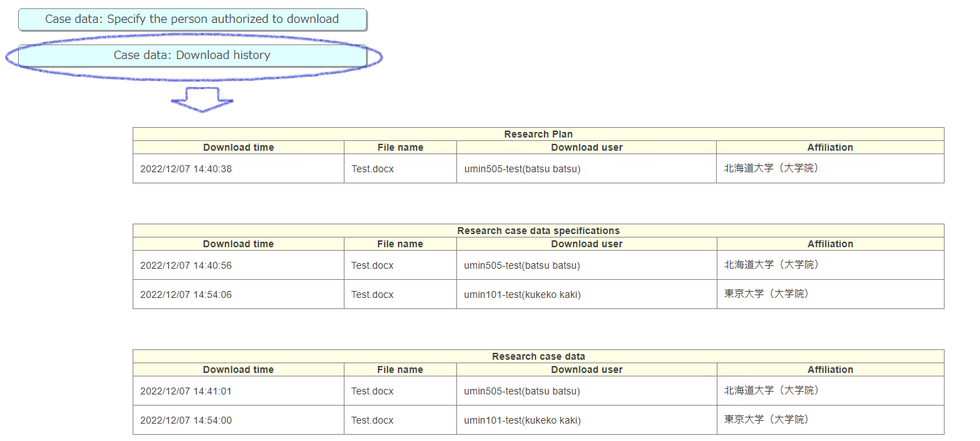
Task: Select umin101-test(kukeko kaki) in the 14:54:00 row
Action: [522, 420]
